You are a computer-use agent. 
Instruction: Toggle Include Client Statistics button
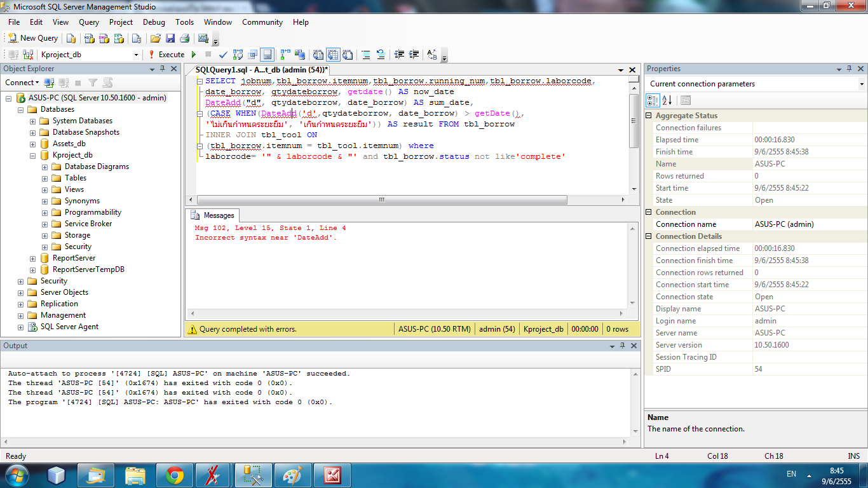(x=300, y=55)
